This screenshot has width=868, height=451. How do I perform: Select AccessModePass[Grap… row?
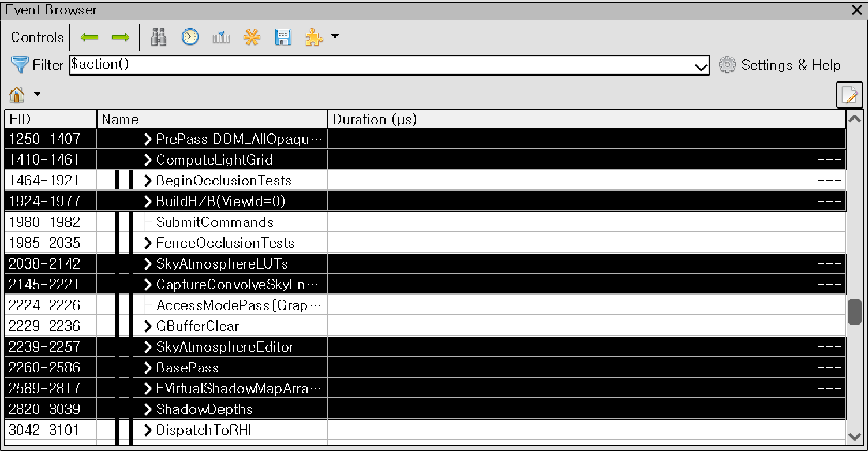(x=425, y=305)
